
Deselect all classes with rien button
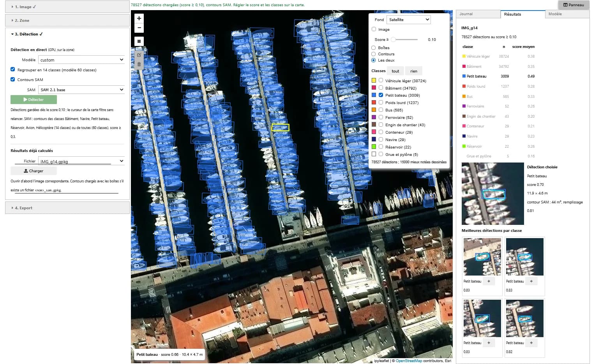pos(414,71)
